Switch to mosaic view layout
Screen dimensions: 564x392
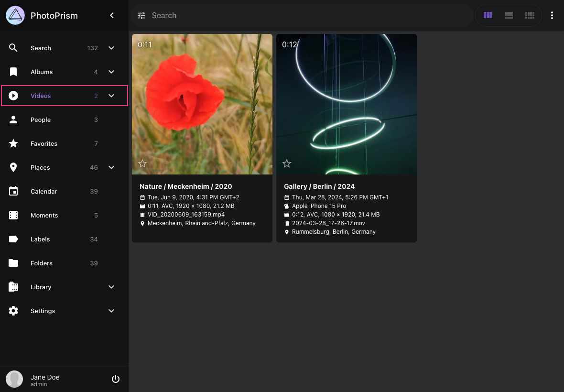[530, 15]
